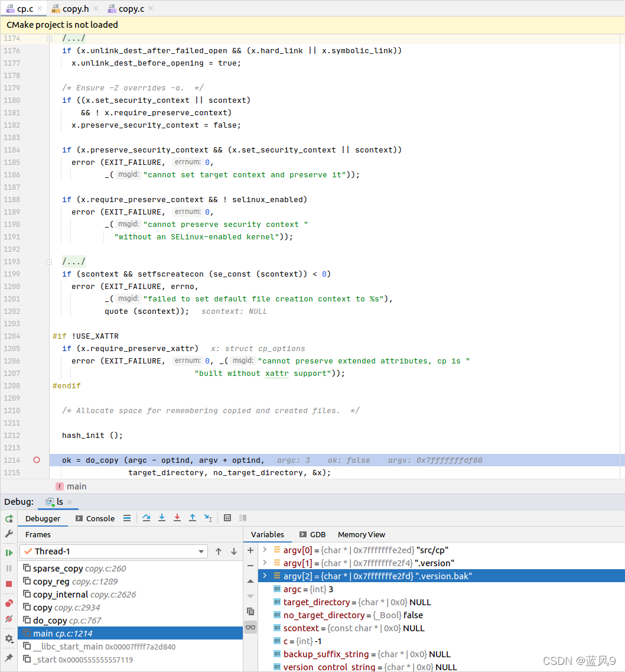Expand the argv[0] variable node
The width and height of the screenshot is (625, 672).
click(264, 550)
